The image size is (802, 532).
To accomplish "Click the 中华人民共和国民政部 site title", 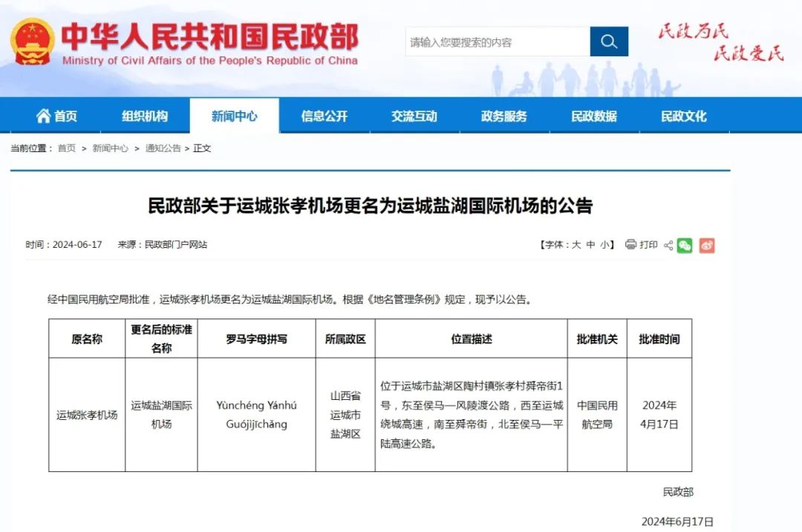I will 210,36.
